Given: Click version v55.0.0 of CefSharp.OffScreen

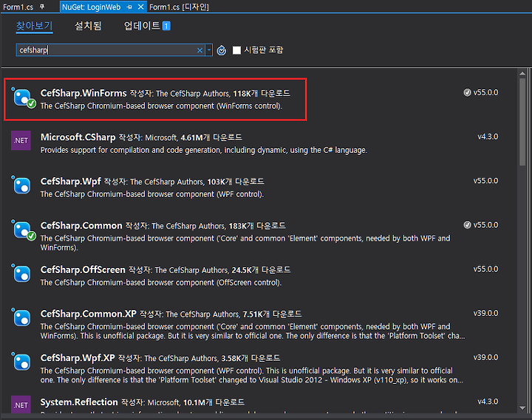Looking at the screenshot, I should pyautogui.click(x=486, y=269).
